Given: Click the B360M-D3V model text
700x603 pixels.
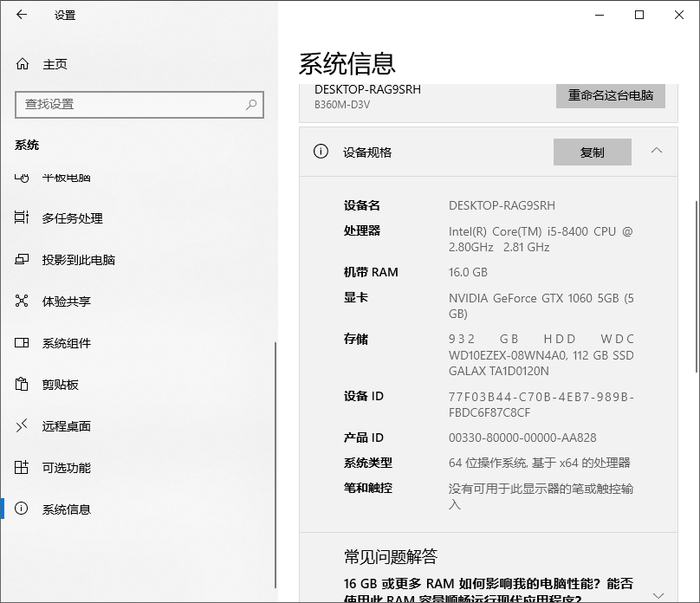Looking at the screenshot, I should [342, 105].
